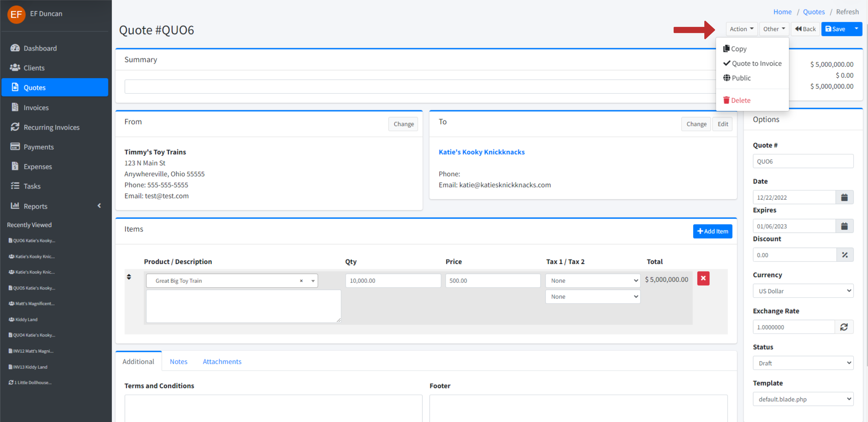Go to Recurring Invoices in sidebar
This screenshot has width=868, height=422.
51,127
